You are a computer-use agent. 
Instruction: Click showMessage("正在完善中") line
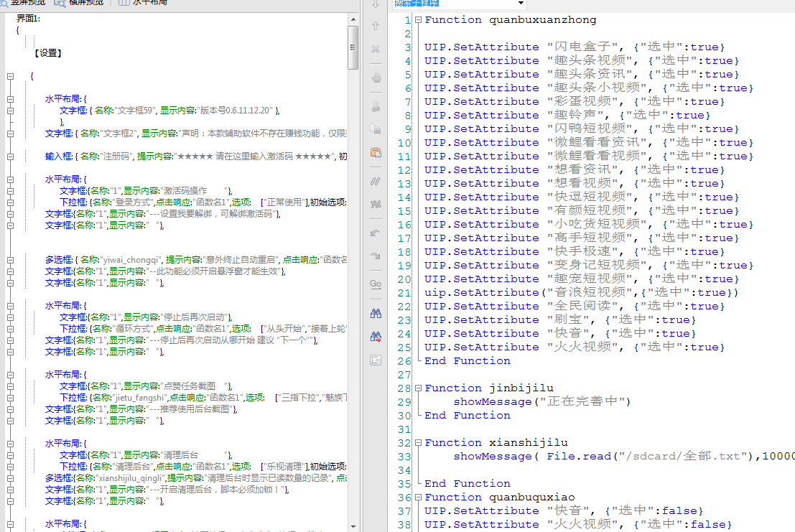(x=542, y=402)
